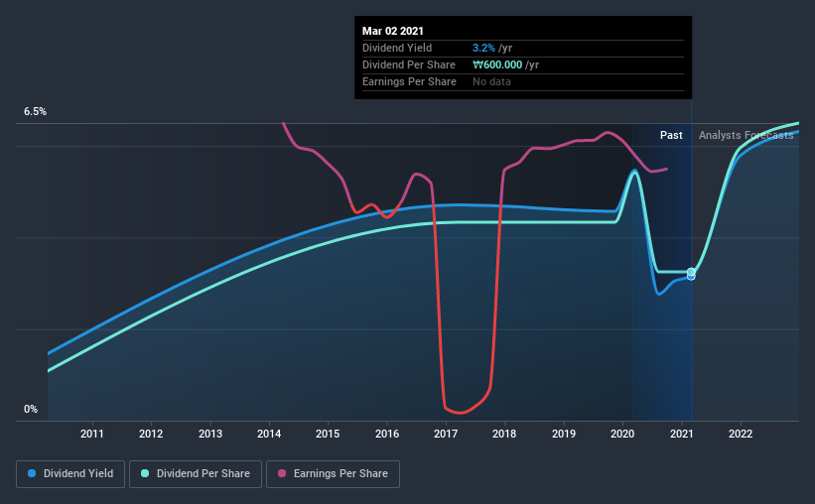The width and height of the screenshot is (815, 504).
Task: Click the 6.5% y-axis label
Action: coord(35,112)
